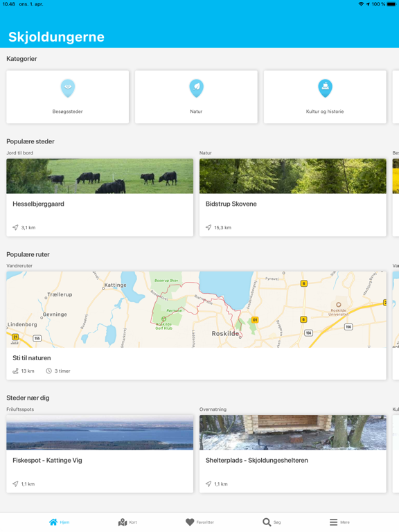Click distance arrow icon on Hesselbjerggaard card

15,227
